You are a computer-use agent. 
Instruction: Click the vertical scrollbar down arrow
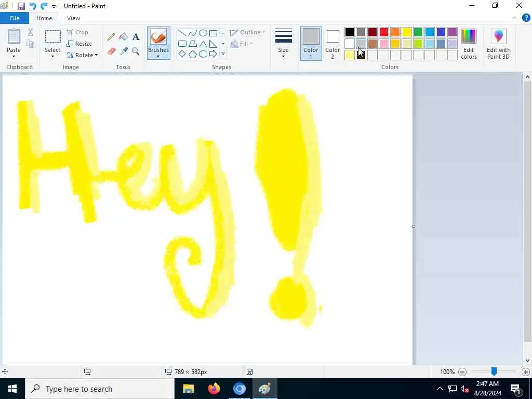coord(527,361)
